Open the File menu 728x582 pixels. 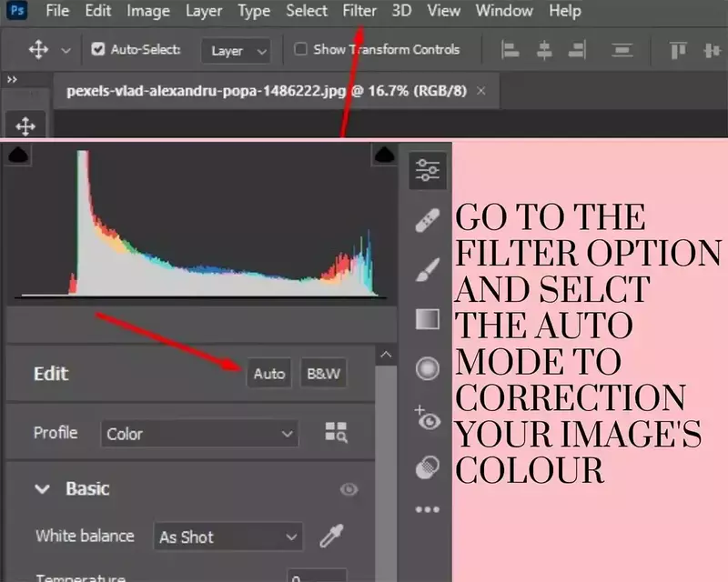point(57,10)
